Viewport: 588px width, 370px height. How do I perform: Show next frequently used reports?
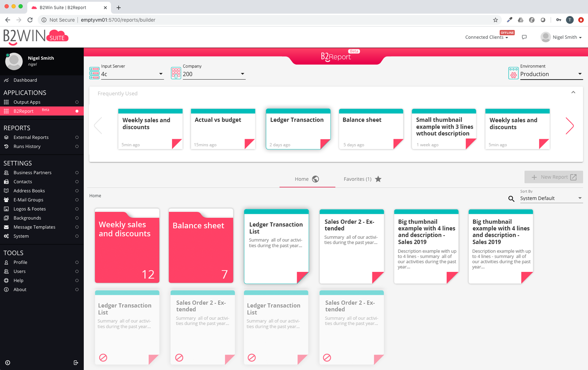pos(570,126)
